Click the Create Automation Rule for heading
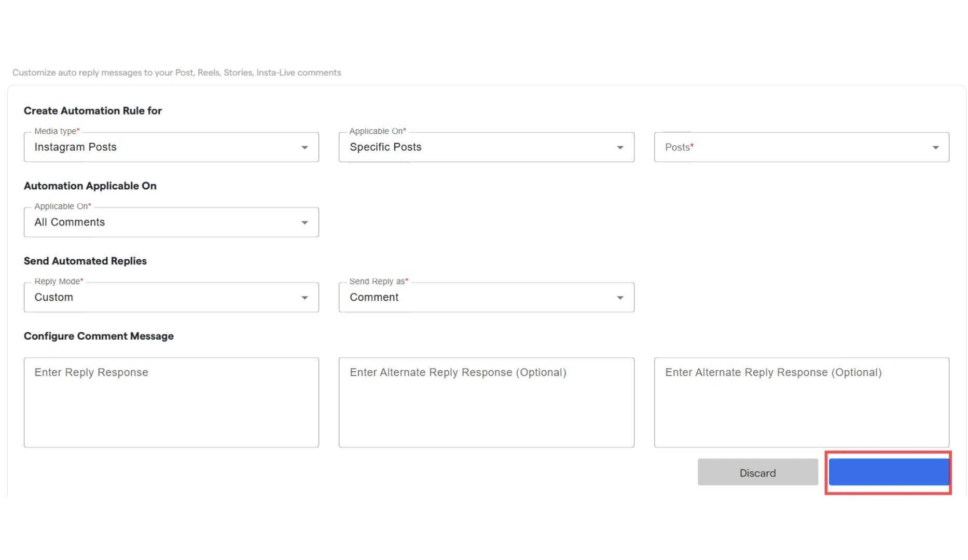 point(93,111)
